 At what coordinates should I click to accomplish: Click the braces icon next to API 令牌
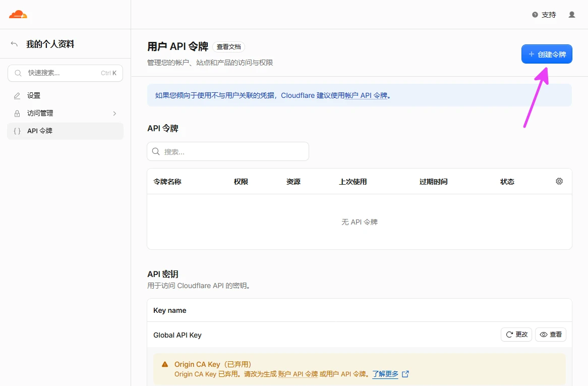click(17, 131)
